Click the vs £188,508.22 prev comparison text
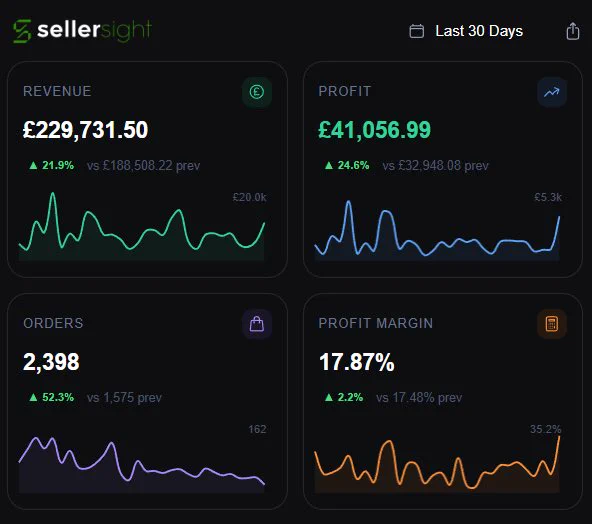 (x=143, y=165)
